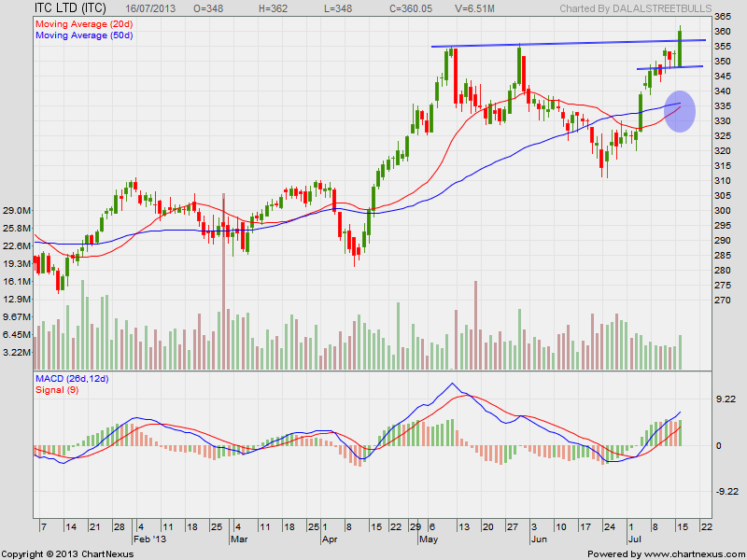Viewport: 747px width, 560px height.
Task: Click the 315 price axis label
Action: (x=723, y=166)
